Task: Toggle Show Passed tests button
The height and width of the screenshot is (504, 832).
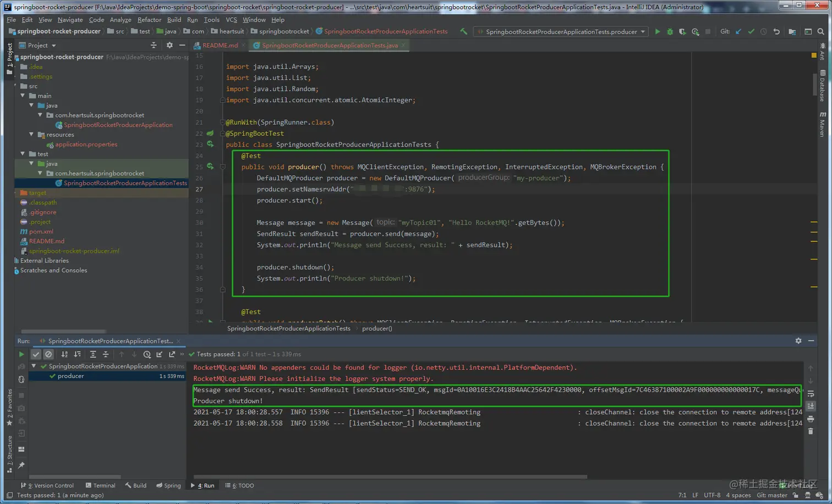Action: point(36,354)
